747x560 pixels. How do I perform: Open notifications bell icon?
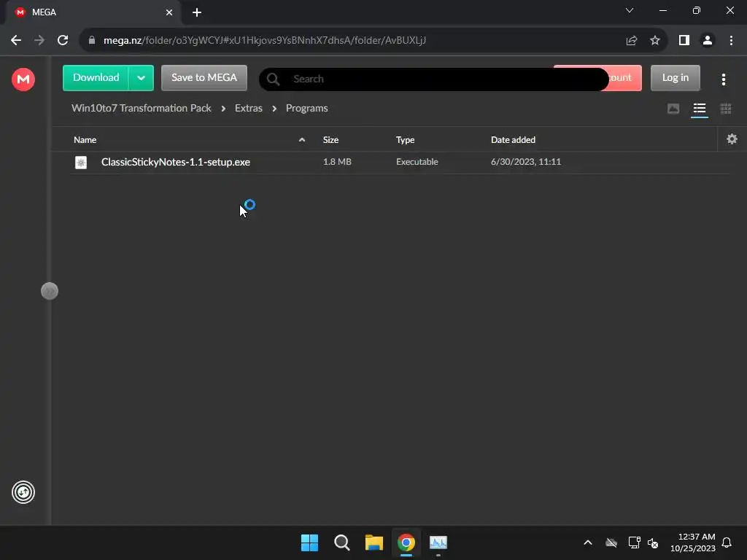(x=727, y=542)
